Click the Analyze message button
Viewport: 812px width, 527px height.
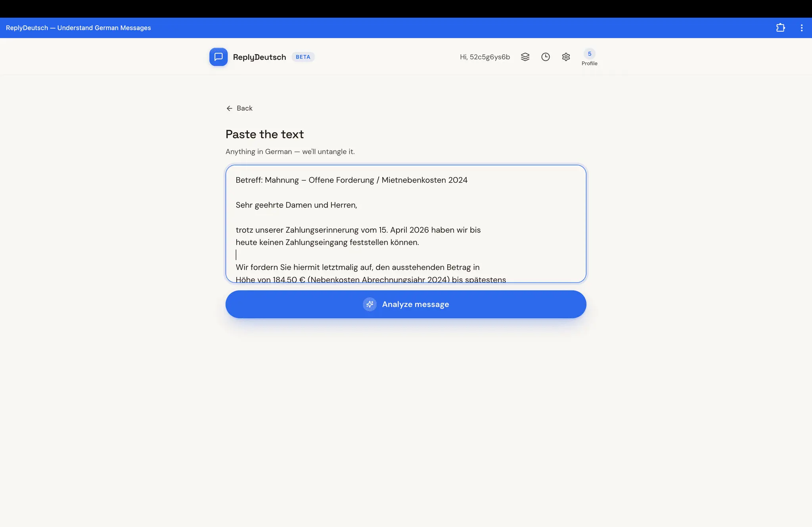(406, 304)
